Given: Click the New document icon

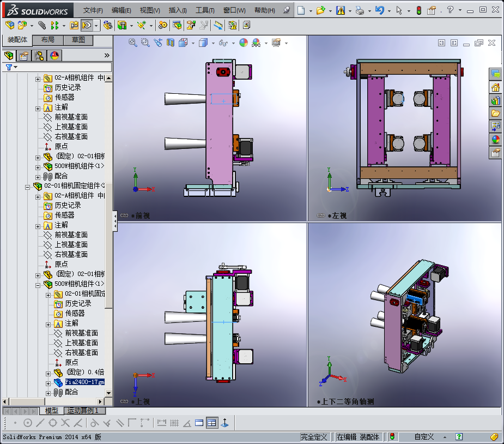Looking at the screenshot, I should tap(301, 10).
